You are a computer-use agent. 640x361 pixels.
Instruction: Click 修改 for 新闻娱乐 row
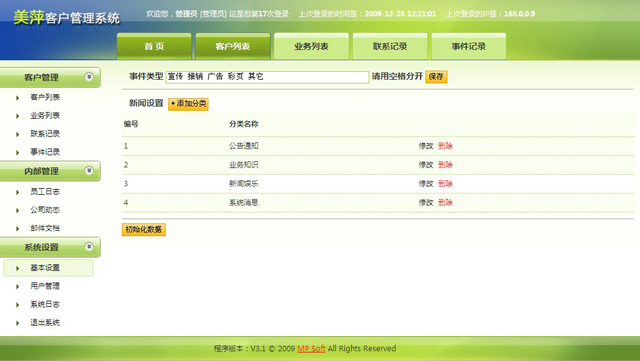point(426,183)
